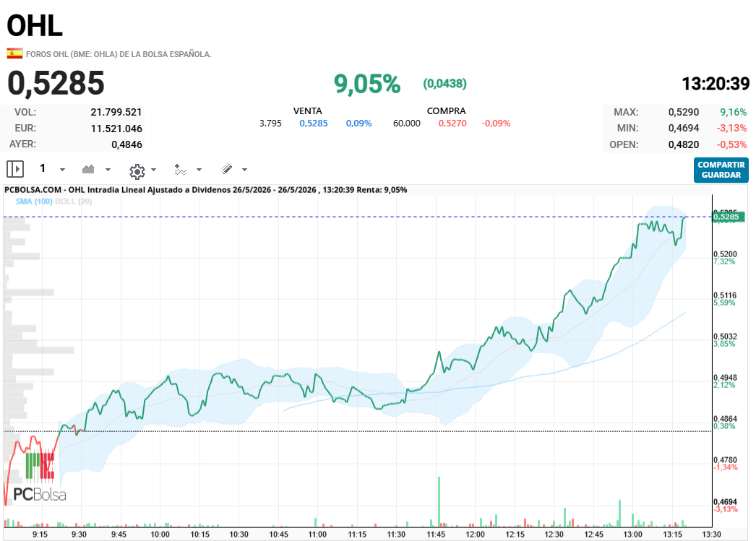Click the 0,4780 price axis label
Viewport: 756px width, 541px height.
click(x=725, y=460)
